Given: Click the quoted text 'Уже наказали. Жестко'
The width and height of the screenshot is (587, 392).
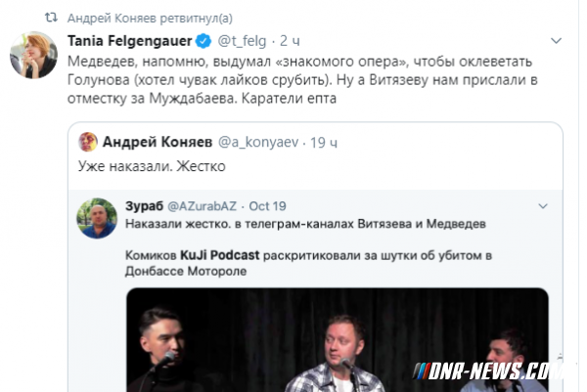Looking at the screenshot, I should tap(152, 166).
